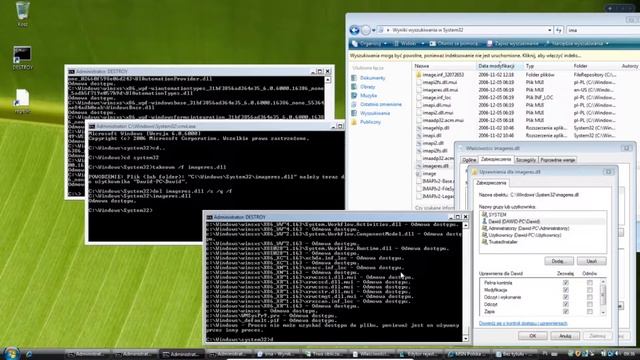
Task: Click the Zapisz wyszukiwanie toolbar item
Action: point(513,44)
